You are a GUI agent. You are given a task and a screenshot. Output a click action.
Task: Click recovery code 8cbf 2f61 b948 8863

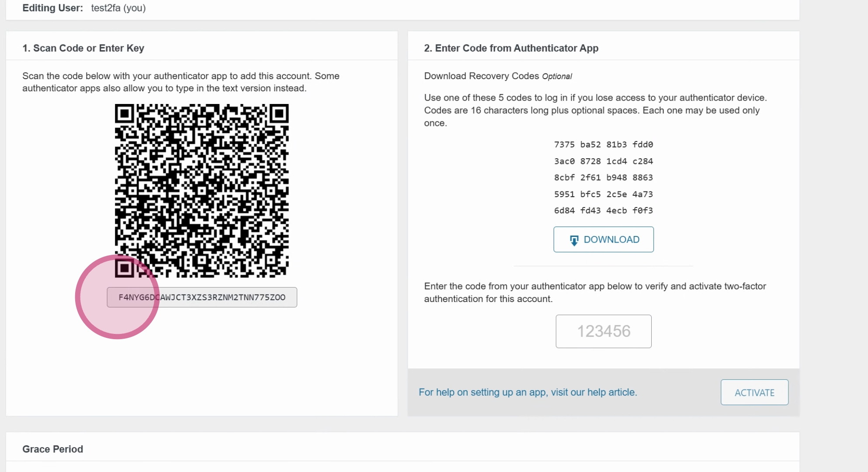click(x=604, y=177)
